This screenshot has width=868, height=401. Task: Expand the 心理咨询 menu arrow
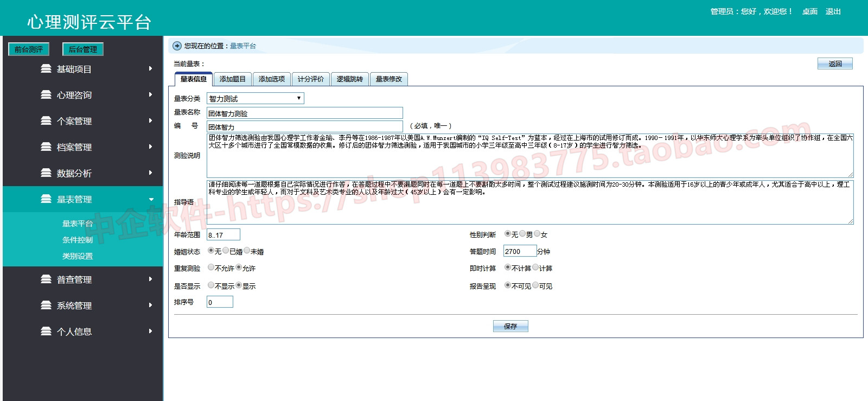point(150,95)
